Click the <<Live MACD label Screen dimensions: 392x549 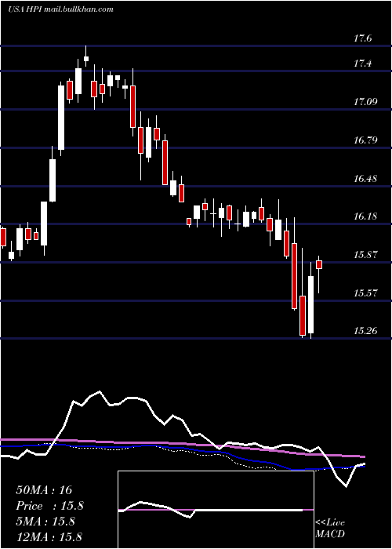point(330,529)
